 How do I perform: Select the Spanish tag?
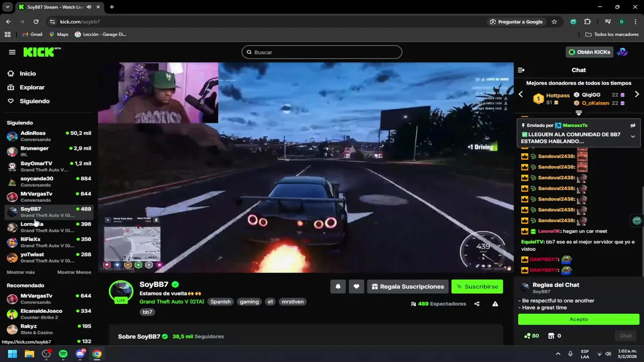pos(220,302)
